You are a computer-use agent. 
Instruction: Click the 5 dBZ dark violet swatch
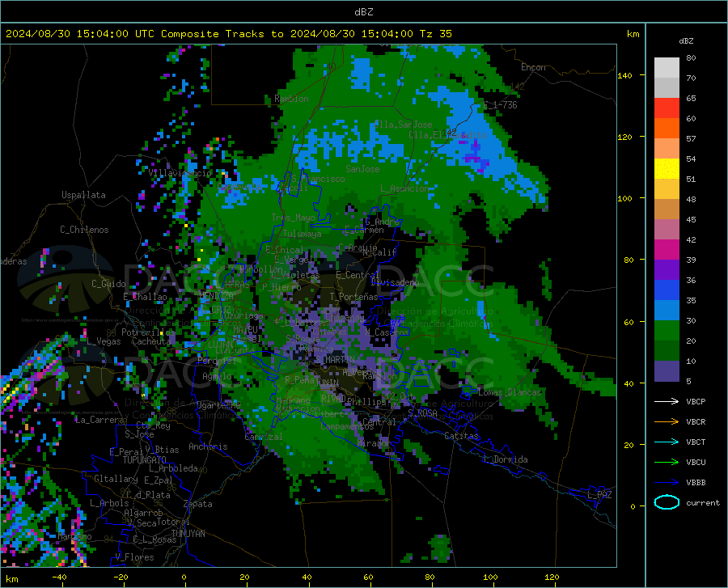click(x=667, y=370)
